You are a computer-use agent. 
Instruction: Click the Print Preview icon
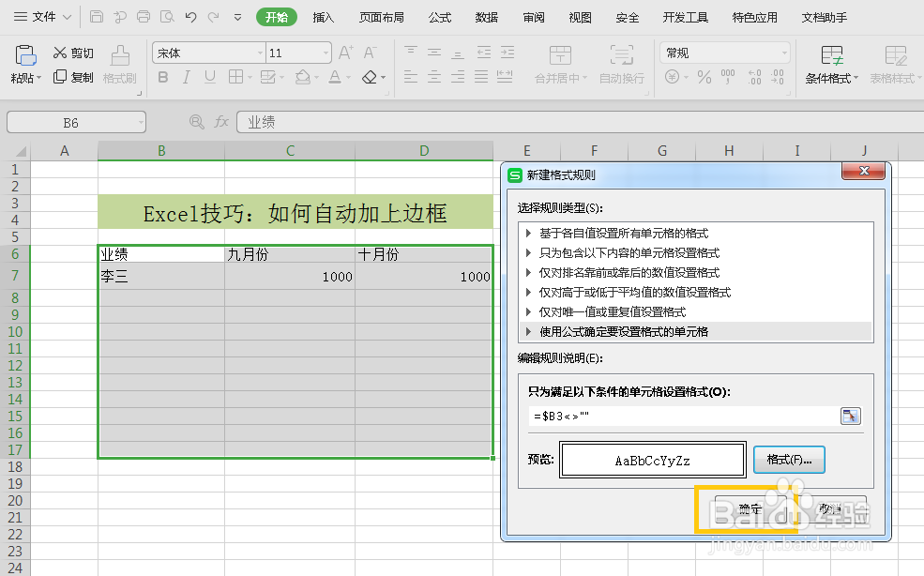pos(167,17)
